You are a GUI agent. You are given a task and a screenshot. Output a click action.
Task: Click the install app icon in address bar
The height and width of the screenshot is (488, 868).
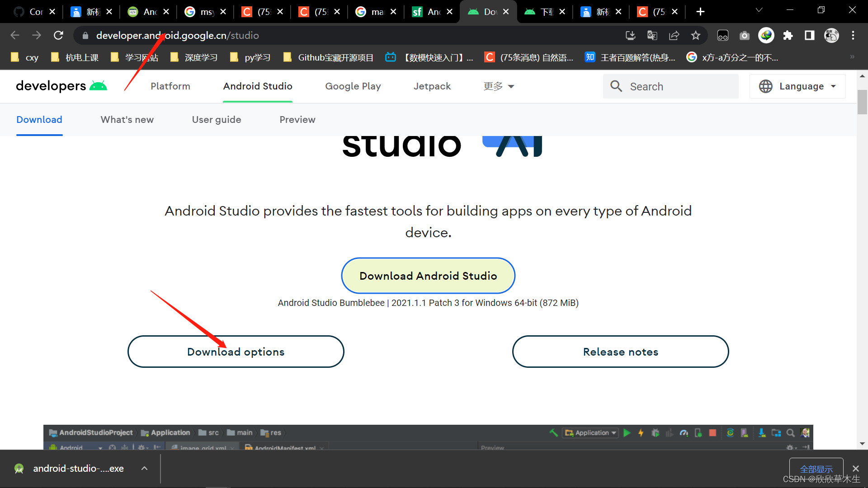click(630, 35)
